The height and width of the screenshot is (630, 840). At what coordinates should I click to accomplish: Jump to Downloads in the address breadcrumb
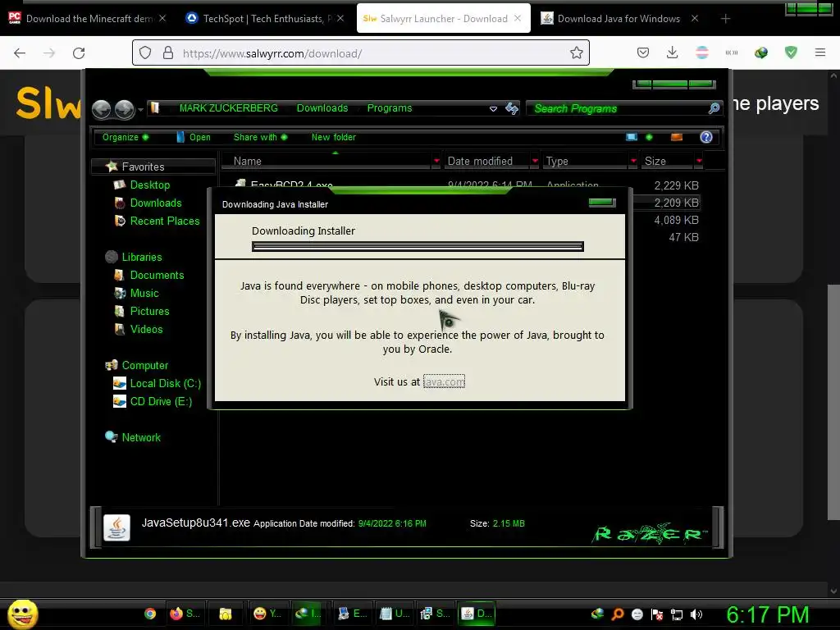(322, 108)
